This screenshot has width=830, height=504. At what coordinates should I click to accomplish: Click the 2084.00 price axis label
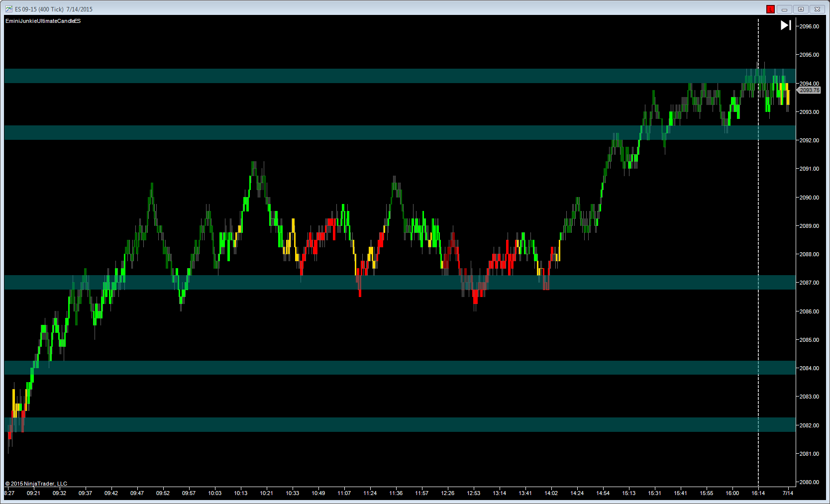coord(809,368)
